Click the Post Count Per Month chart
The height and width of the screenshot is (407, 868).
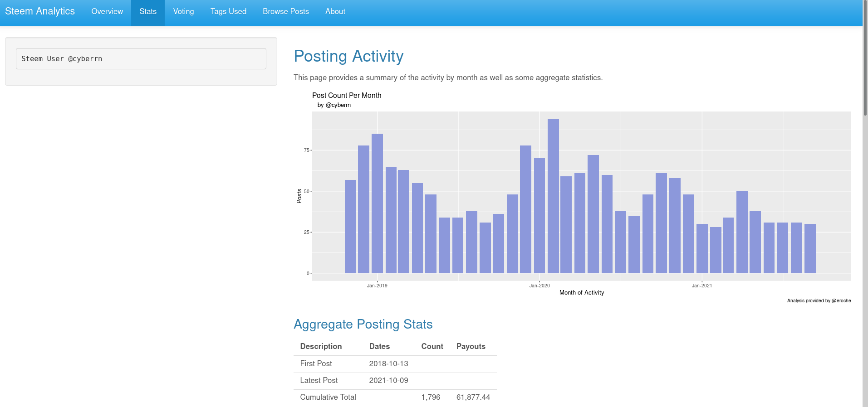click(x=573, y=197)
